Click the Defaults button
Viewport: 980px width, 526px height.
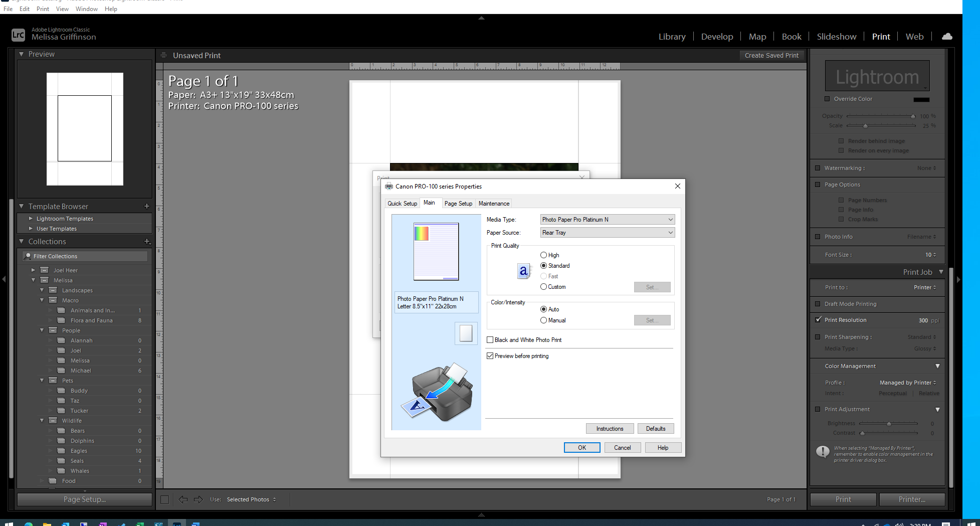656,429
